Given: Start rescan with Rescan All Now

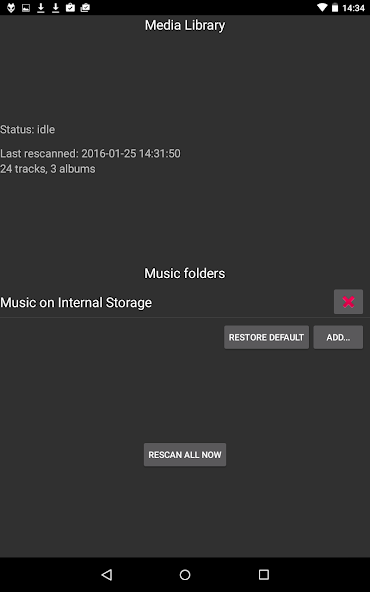Looking at the screenshot, I should pos(185,455).
